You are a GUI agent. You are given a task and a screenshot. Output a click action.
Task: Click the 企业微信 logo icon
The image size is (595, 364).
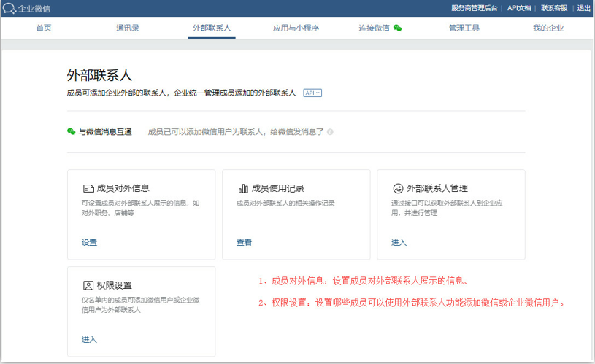coord(9,8)
